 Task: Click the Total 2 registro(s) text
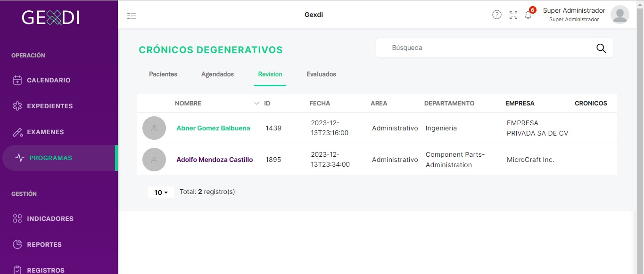(207, 192)
